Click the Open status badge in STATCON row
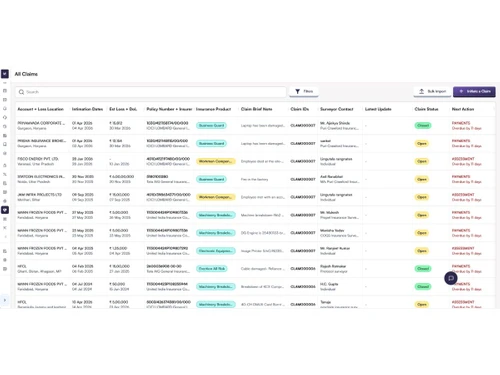This screenshot has width=500, height=375. click(422, 179)
